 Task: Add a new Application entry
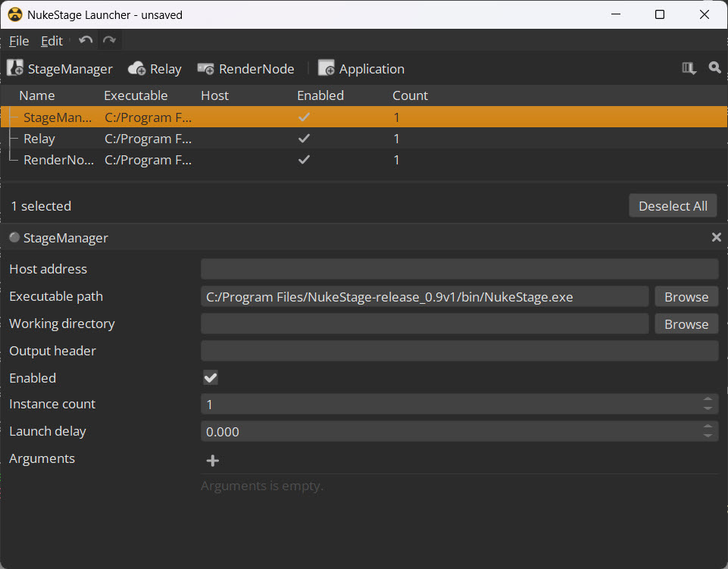[361, 69]
